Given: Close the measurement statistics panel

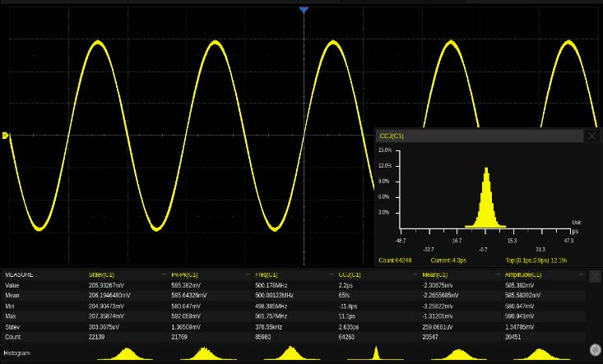Looking at the screenshot, I should pos(595,277).
